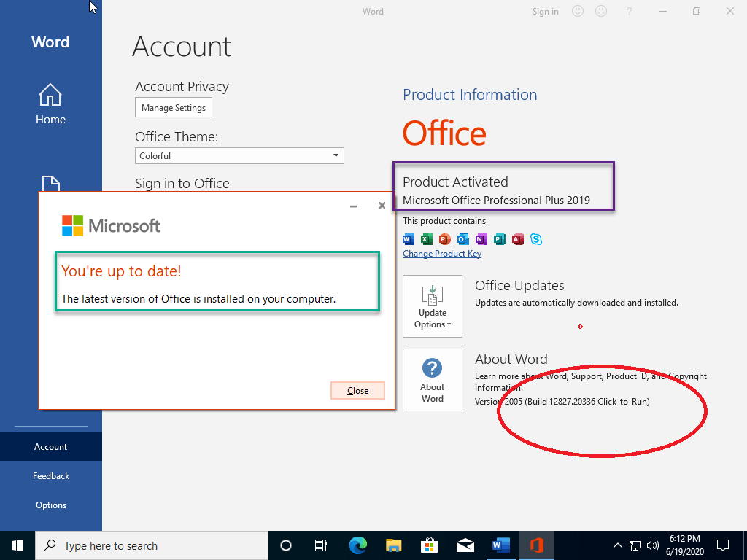Click the New document icon in sidebar
This screenshot has height=560, width=747.
[50, 184]
